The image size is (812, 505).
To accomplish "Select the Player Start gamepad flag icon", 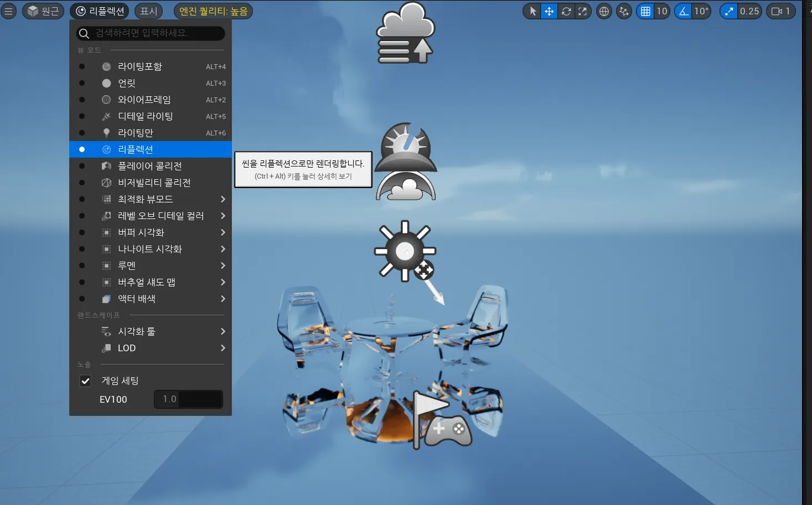I will (443, 420).
